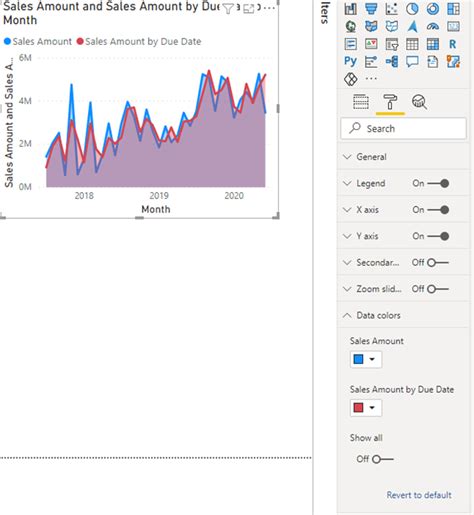Select the R script visual
Viewport: 474px width, 515px height.
click(453, 44)
